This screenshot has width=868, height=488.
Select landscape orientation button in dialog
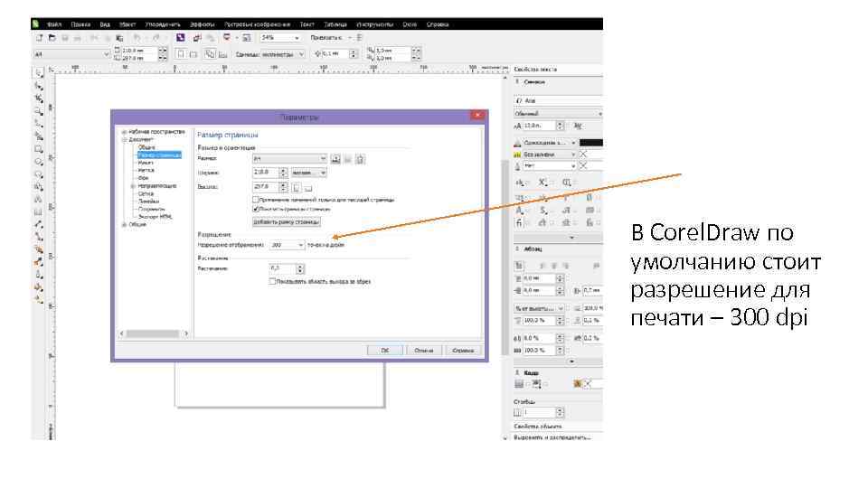pos(308,188)
